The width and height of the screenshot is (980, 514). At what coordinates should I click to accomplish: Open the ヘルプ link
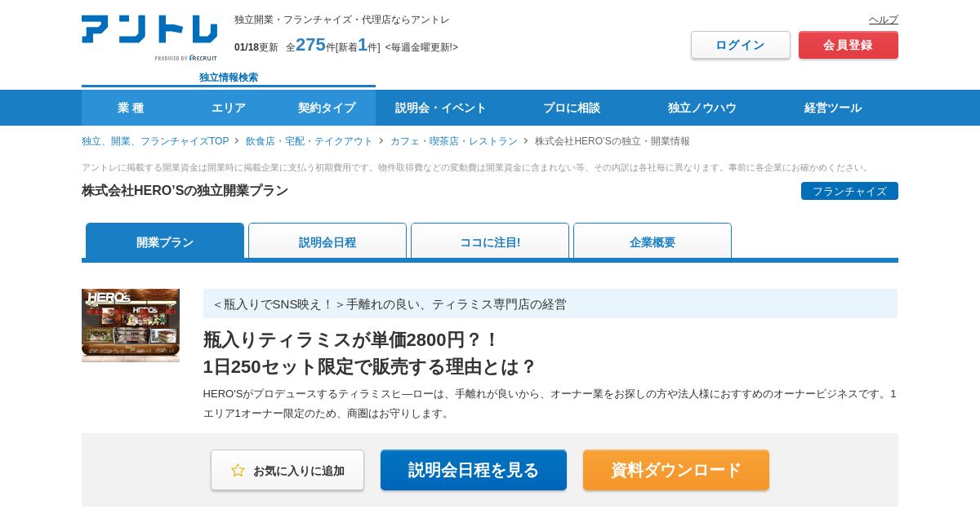[883, 20]
